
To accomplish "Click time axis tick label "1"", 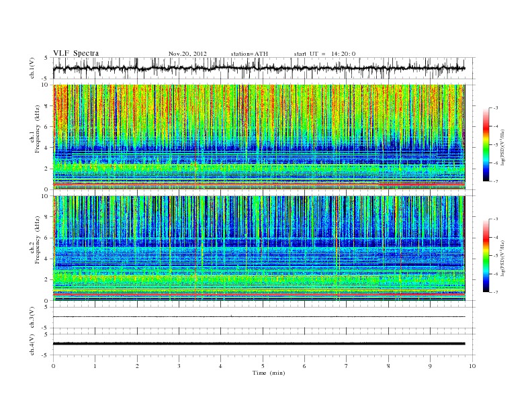I will 95,366.
